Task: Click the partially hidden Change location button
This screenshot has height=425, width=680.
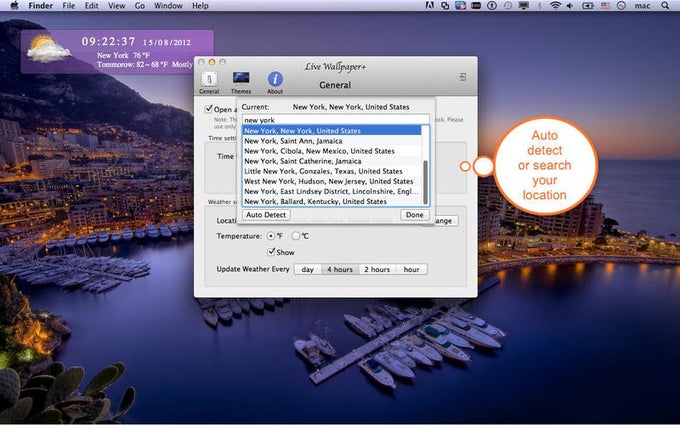Action: (x=445, y=221)
